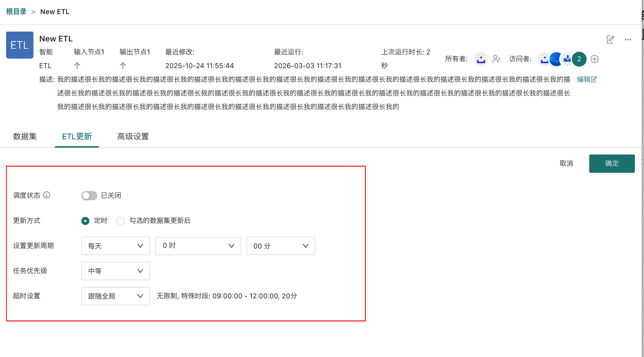
Task: Click the info icon beside 调度状态
Action: (x=47, y=195)
